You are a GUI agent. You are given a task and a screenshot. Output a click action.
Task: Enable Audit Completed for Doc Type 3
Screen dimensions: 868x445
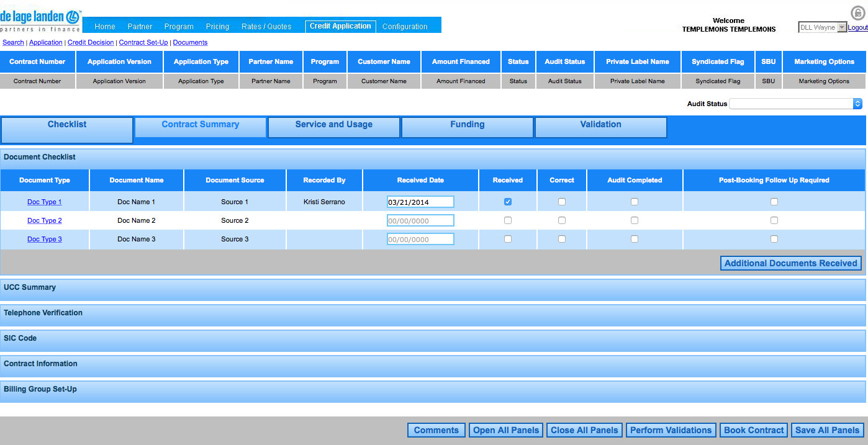635,239
